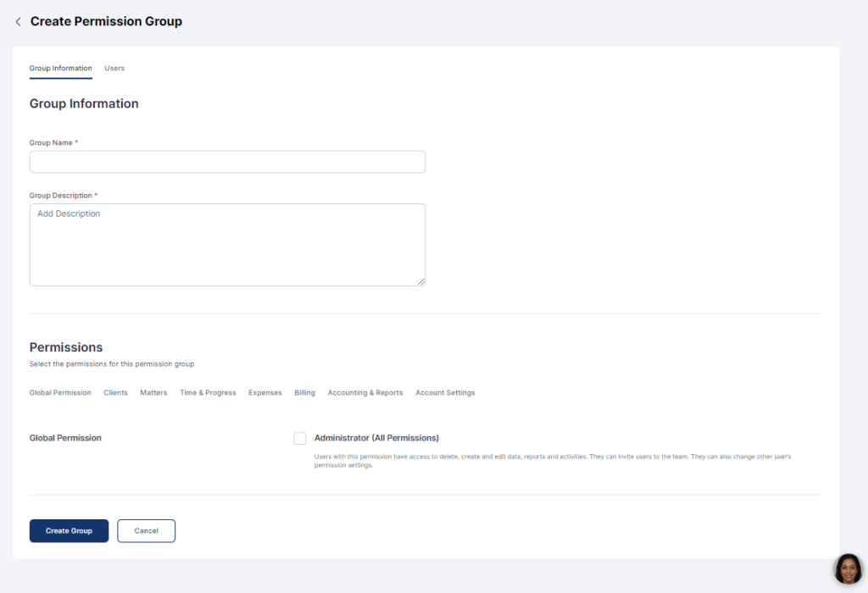Focus the Group Name input field
Image resolution: width=868 pixels, height=593 pixels.
point(227,162)
